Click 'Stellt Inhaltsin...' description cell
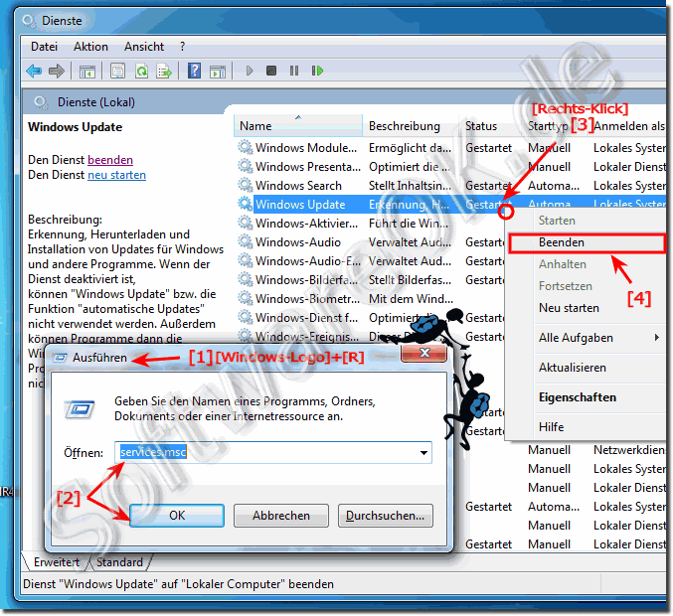 point(410,186)
